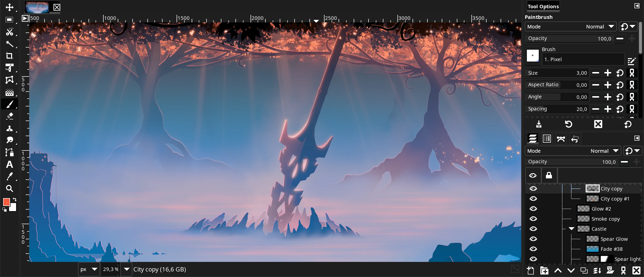Select the Text tool
This screenshot has width=644, height=277.
pos(10,164)
